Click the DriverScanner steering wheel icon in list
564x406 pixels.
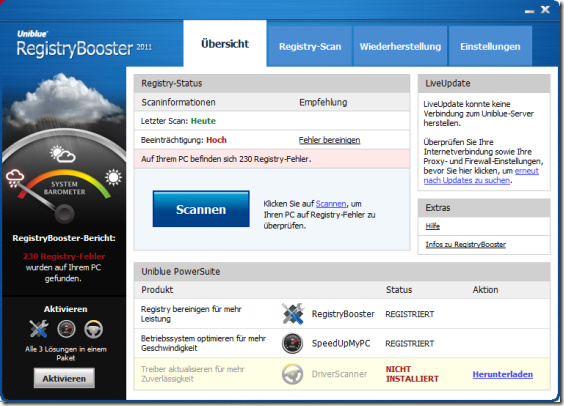pyautogui.click(x=292, y=374)
